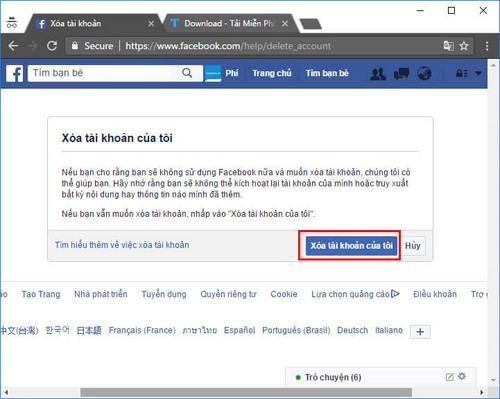
Task: Open the Quyền riêng tư footer link
Action: [x=228, y=294]
